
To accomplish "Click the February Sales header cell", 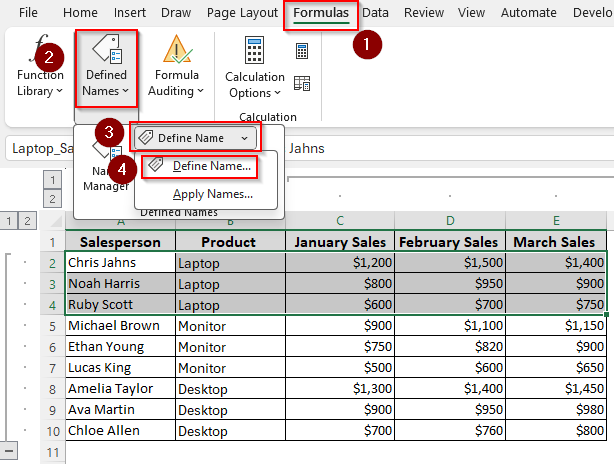I will click(450, 242).
